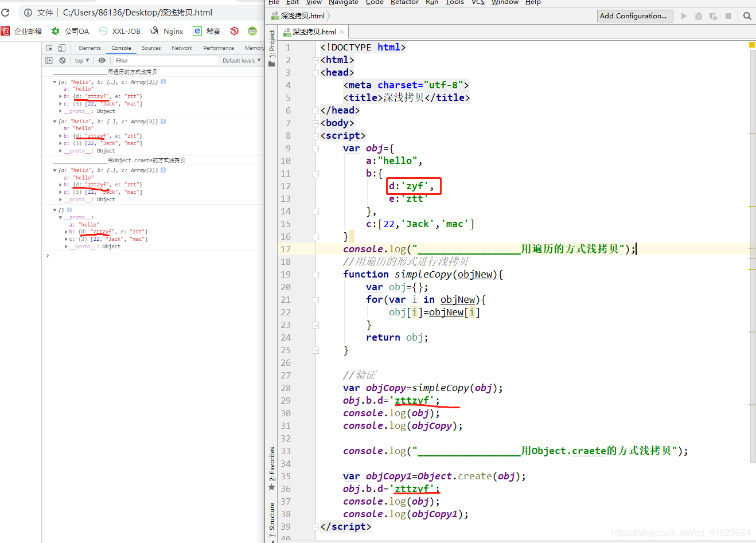
Task: Fold the var obj block on line 9
Action: (x=315, y=149)
